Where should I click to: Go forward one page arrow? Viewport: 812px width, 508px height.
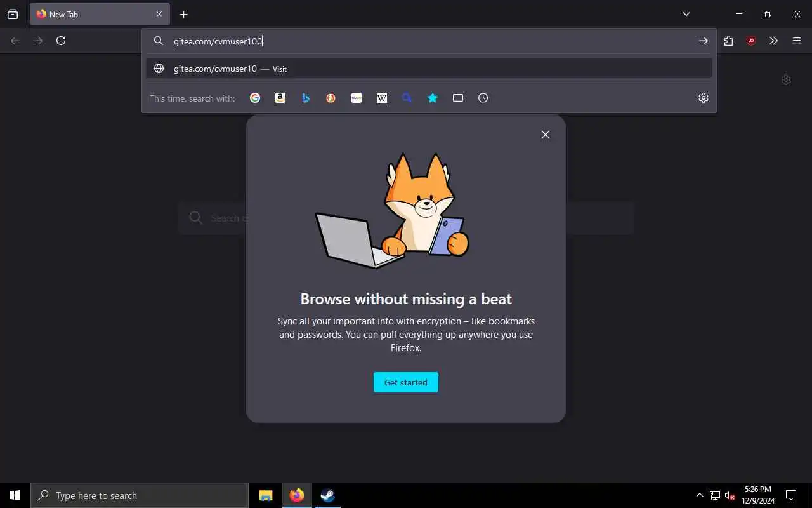coord(38,41)
